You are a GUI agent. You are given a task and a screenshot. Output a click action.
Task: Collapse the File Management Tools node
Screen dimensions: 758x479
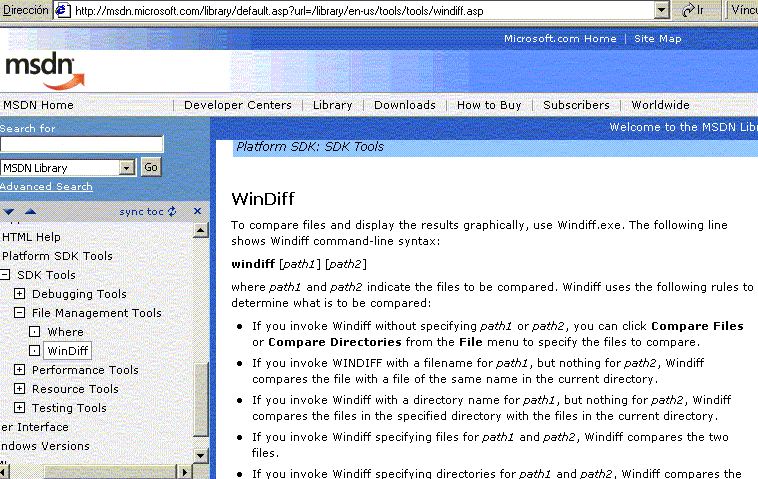19,313
